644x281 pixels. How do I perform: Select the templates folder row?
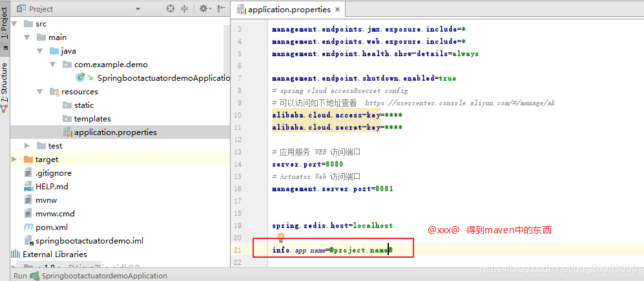point(120,119)
